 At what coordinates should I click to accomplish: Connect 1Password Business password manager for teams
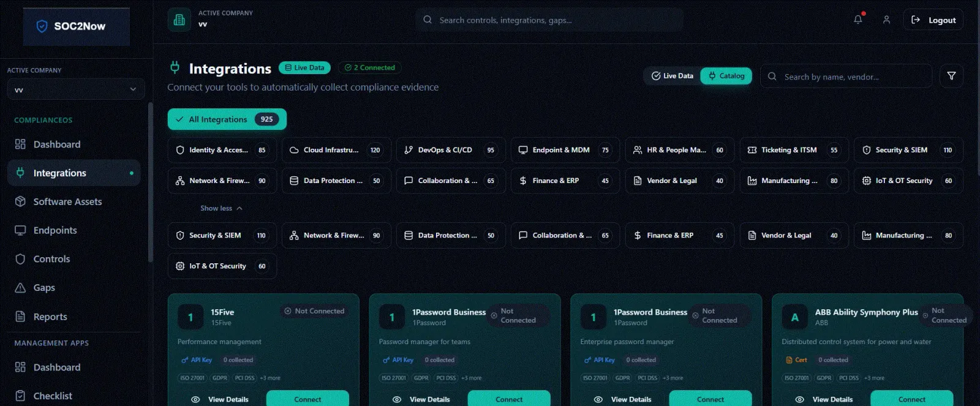(x=509, y=399)
